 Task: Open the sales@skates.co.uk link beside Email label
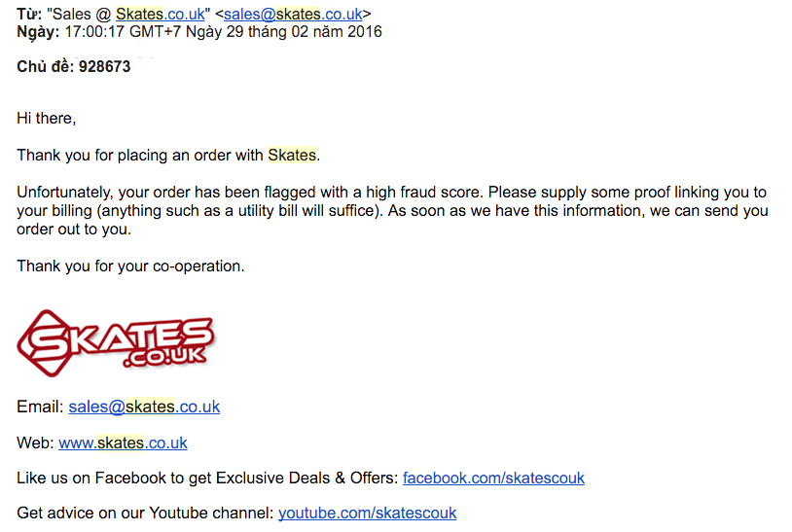coord(144,407)
